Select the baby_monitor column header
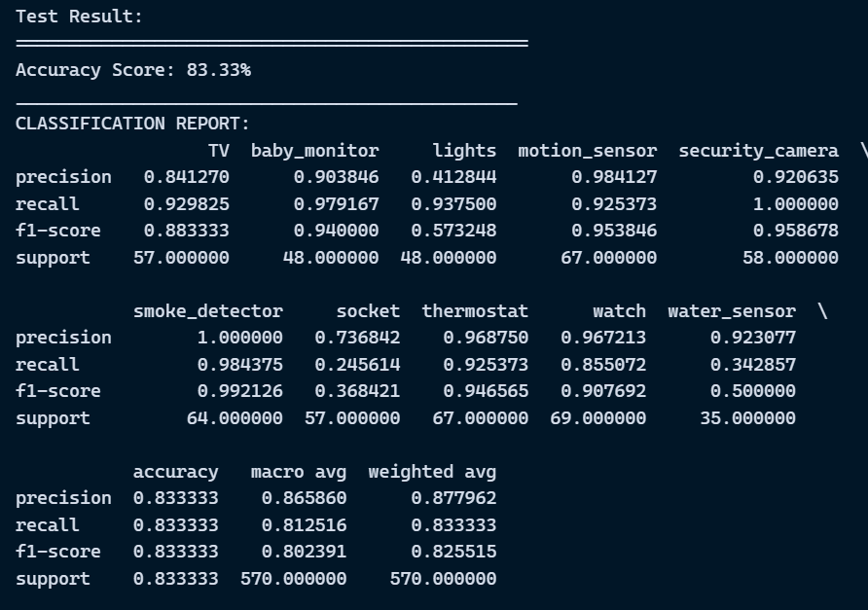The image size is (868, 610). point(315,151)
